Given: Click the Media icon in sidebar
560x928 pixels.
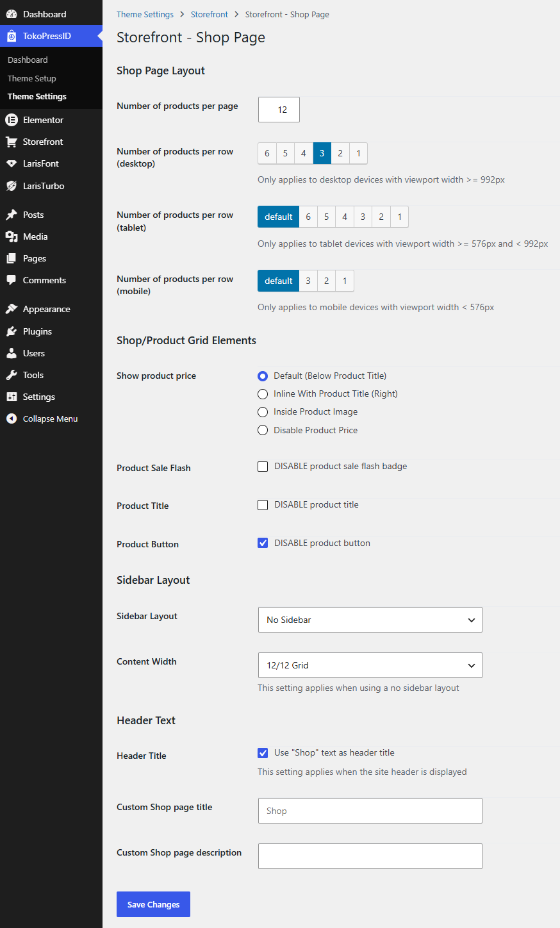Looking at the screenshot, I should 12,236.
